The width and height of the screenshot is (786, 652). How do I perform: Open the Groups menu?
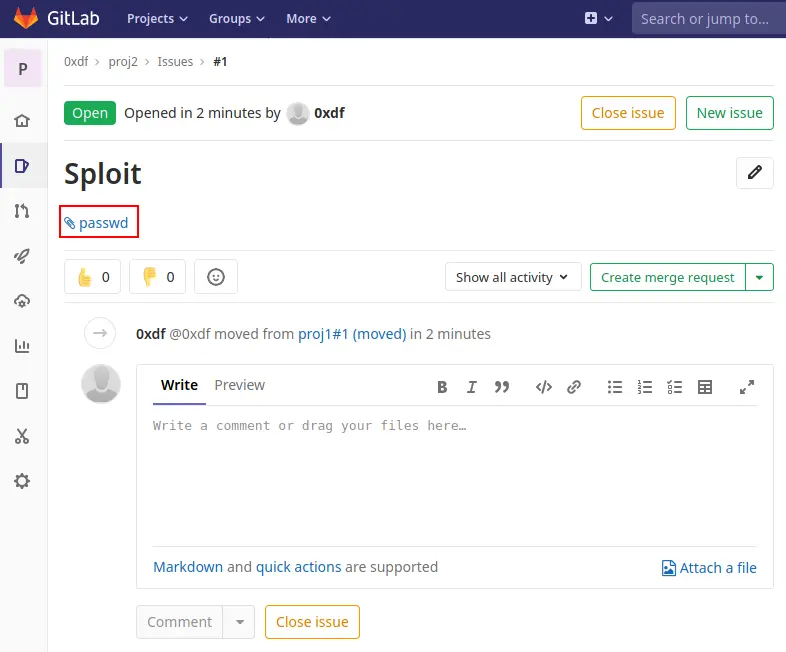[x=237, y=18]
